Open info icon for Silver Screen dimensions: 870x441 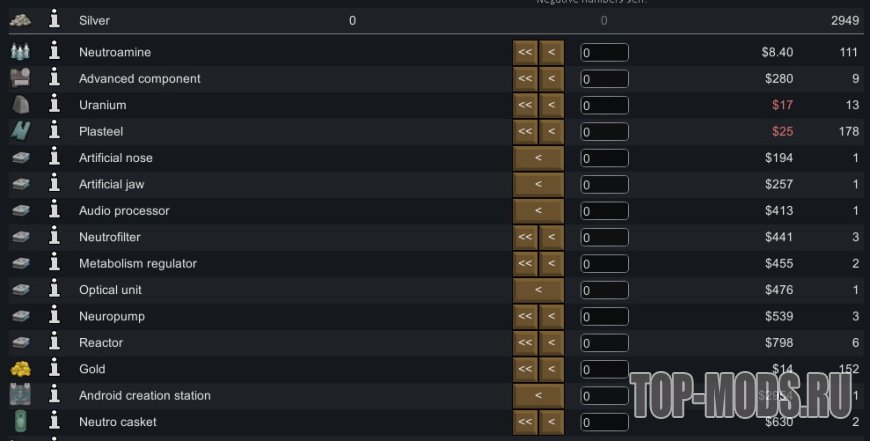click(55, 20)
